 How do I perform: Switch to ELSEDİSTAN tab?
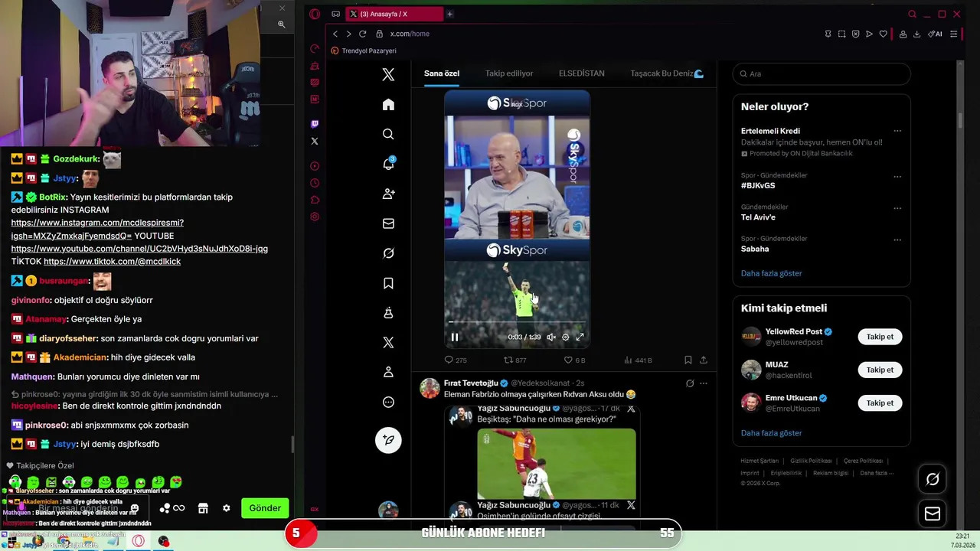tap(582, 73)
